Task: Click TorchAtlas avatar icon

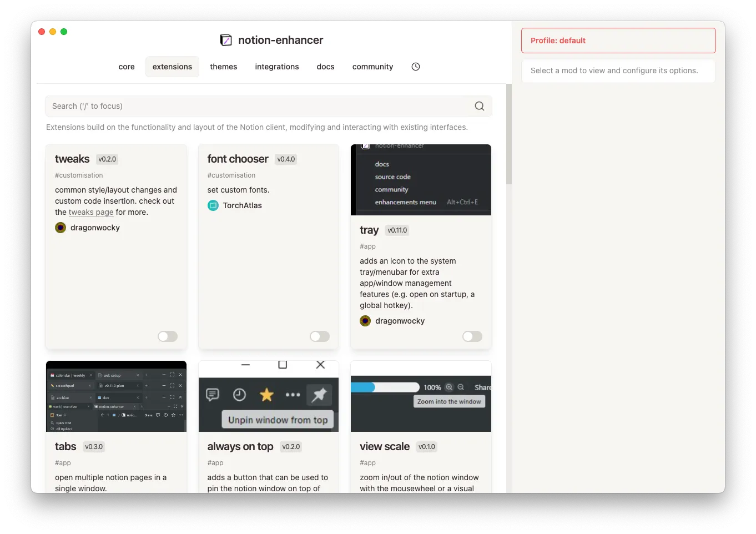Action: point(213,205)
